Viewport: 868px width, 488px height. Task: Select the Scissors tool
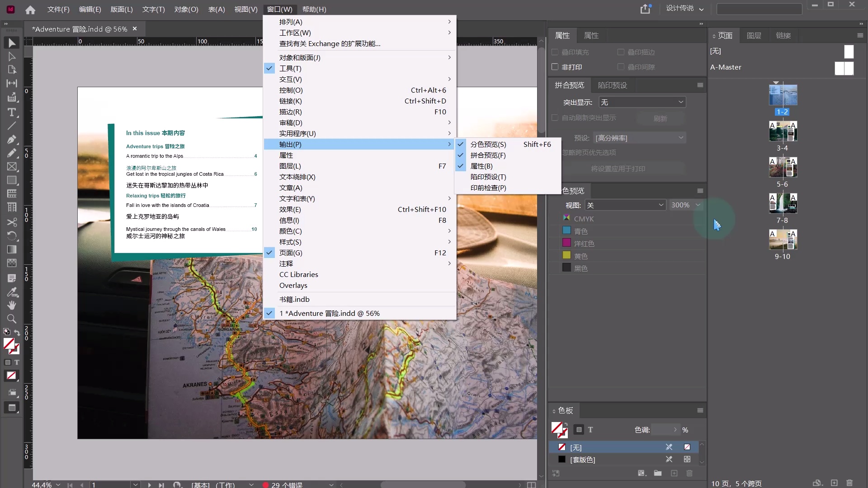point(12,222)
